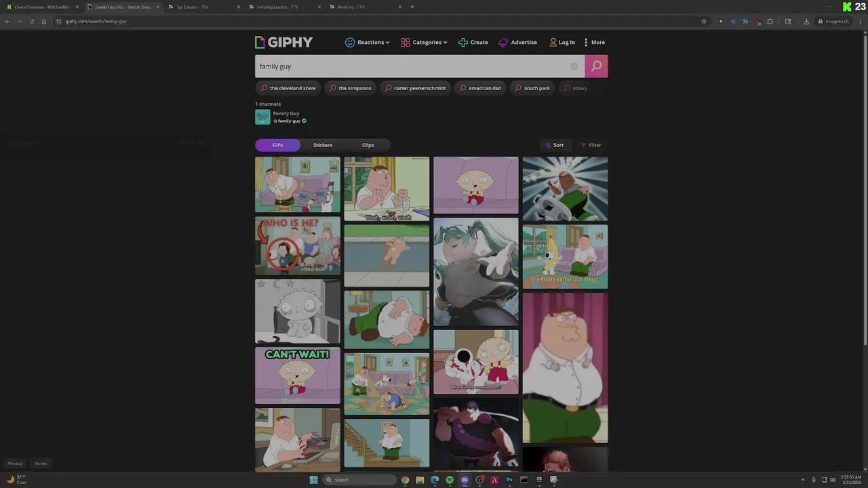The width and height of the screenshot is (868, 488).
Task: Open the 'CAN'T WAIT!' Stewie GIF
Action: pyautogui.click(x=298, y=375)
